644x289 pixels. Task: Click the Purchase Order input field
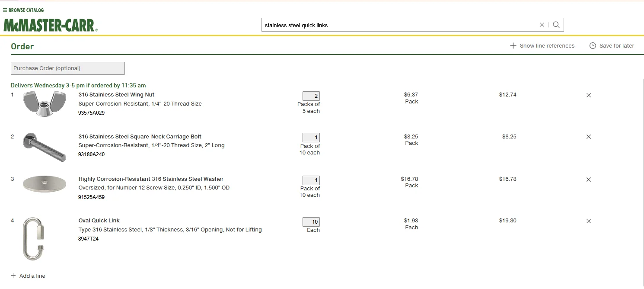click(x=68, y=68)
